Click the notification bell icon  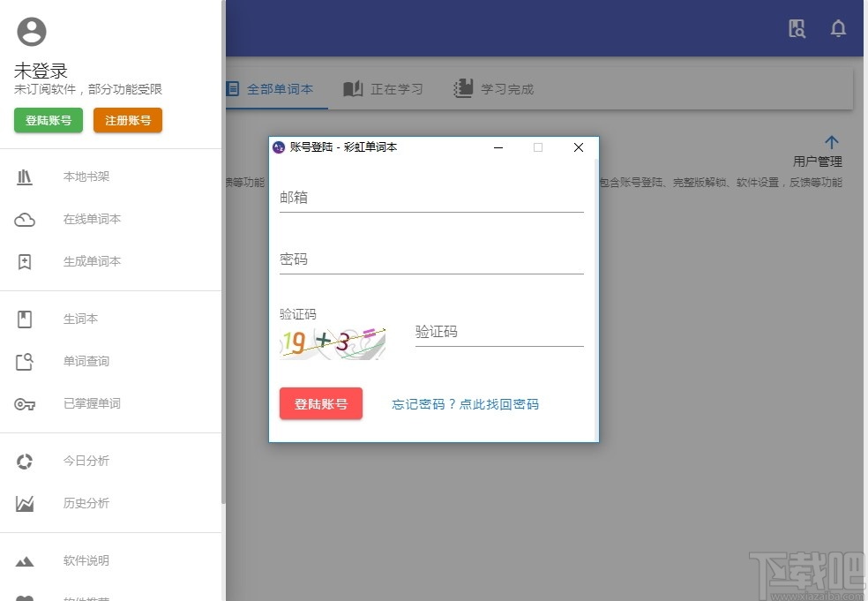[x=837, y=28]
